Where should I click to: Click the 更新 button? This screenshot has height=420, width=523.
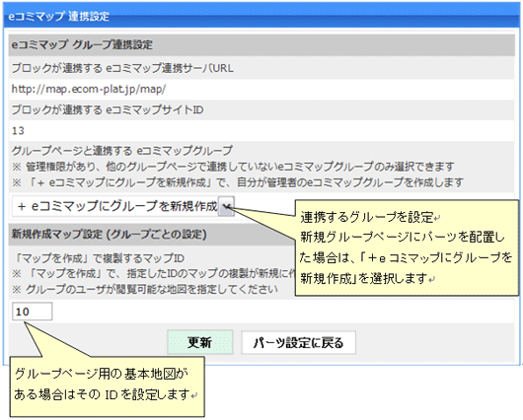tap(199, 342)
